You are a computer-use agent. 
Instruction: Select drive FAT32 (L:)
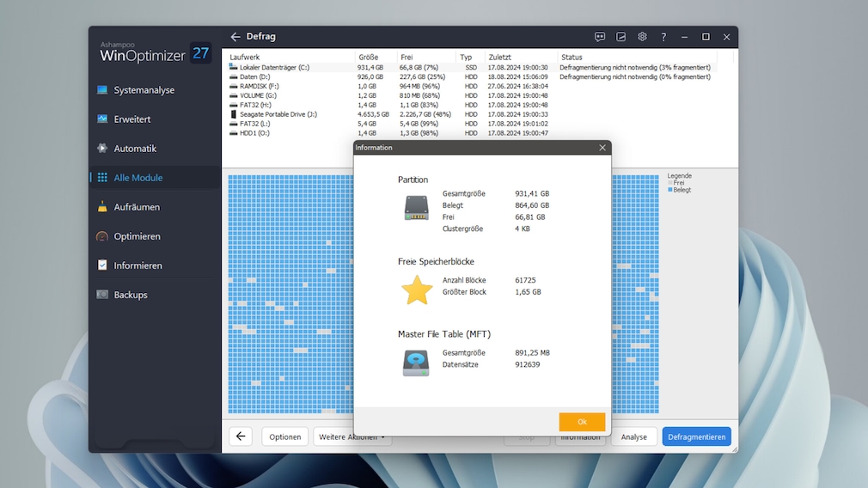(x=254, y=124)
